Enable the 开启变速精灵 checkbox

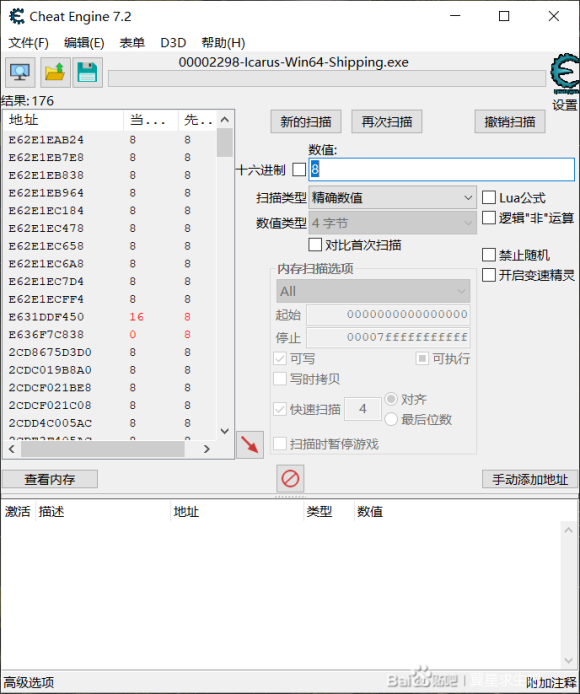pyautogui.click(x=488, y=275)
